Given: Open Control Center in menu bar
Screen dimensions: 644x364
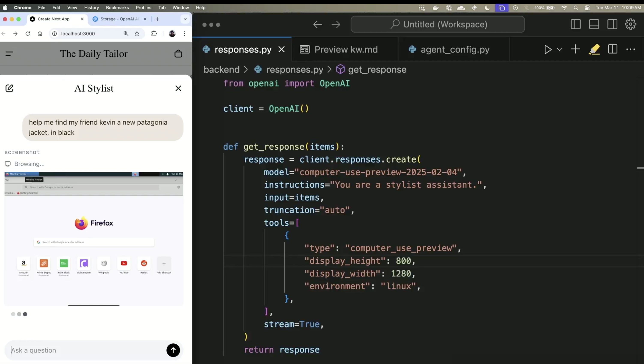Looking at the screenshot, I should [587, 8].
